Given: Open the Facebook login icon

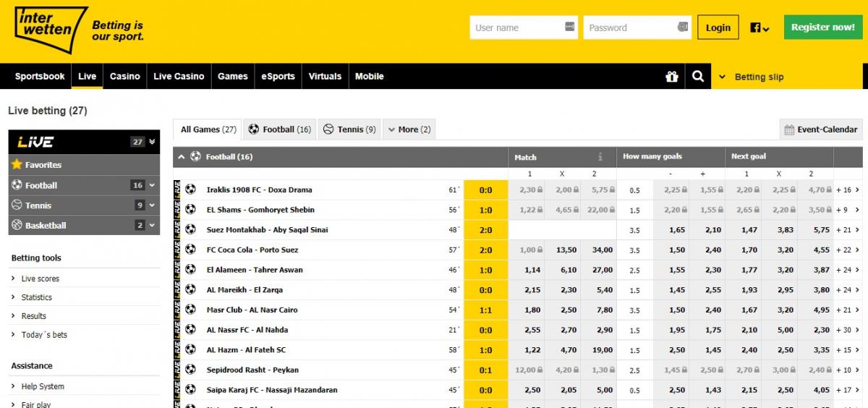Looking at the screenshot, I should click(759, 27).
